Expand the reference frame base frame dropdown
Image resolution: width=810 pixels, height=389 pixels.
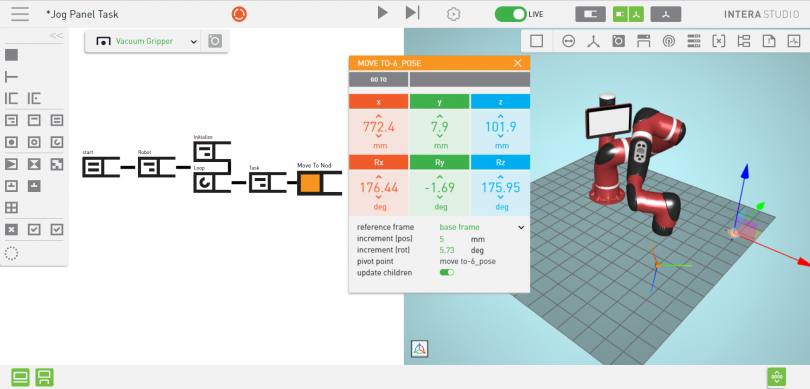(521, 227)
